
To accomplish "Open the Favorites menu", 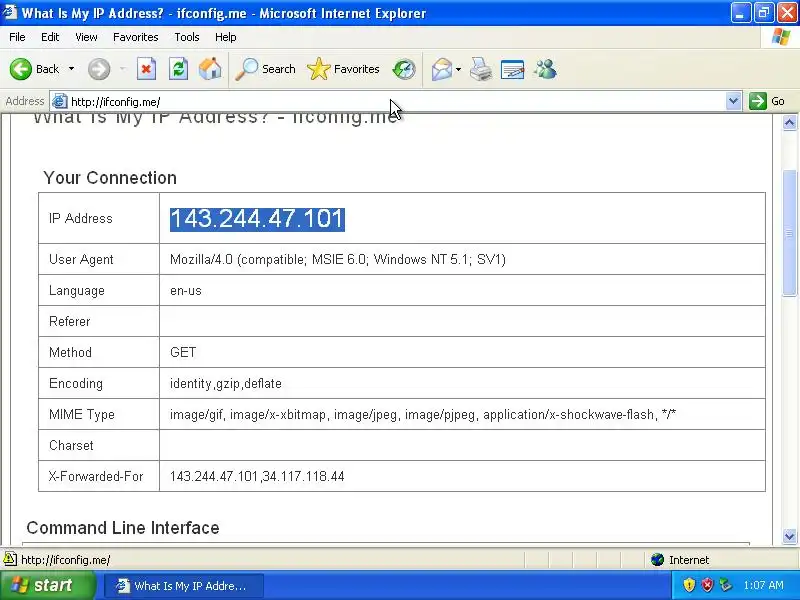I will tap(136, 37).
